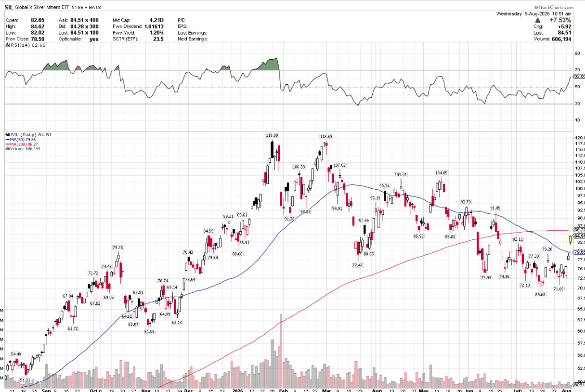Click the MA(200) 86.27 legend label

click(x=24, y=144)
